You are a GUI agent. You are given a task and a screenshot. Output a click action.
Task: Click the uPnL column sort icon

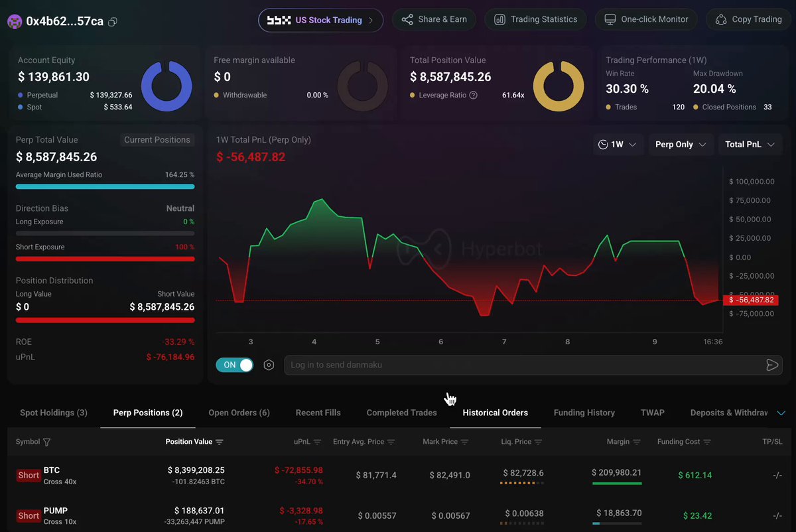[x=318, y=442]
